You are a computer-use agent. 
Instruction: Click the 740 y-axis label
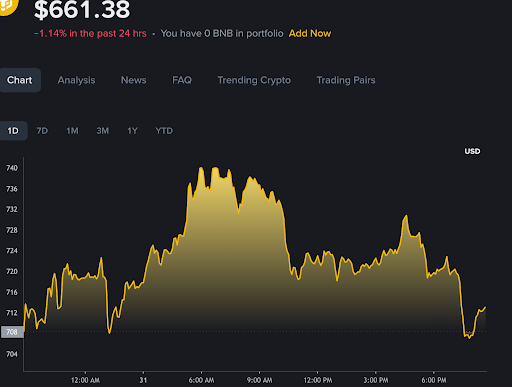point(12,168)
